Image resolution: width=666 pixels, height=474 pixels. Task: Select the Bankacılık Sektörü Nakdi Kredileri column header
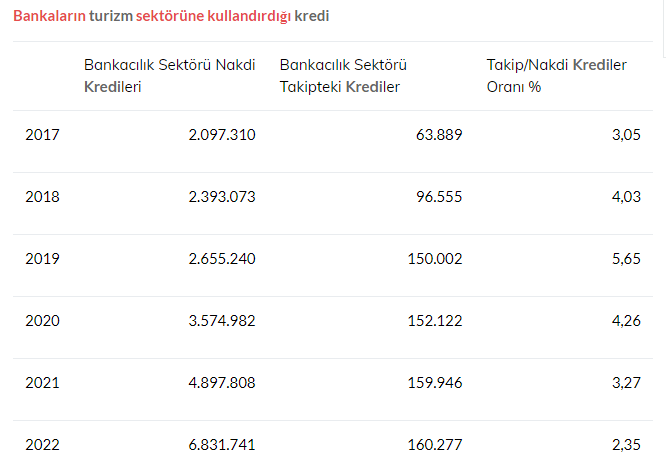(169, 76)
